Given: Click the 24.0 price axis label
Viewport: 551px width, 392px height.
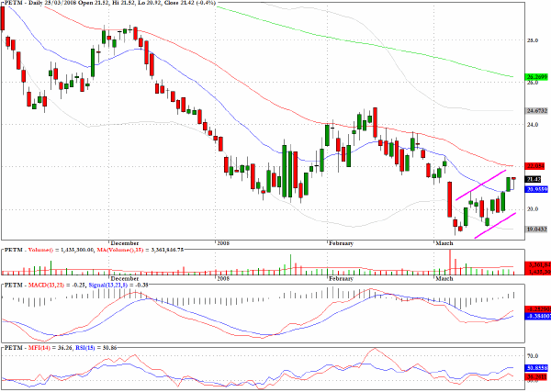Looking at the screenshot, I should (533, 124).
